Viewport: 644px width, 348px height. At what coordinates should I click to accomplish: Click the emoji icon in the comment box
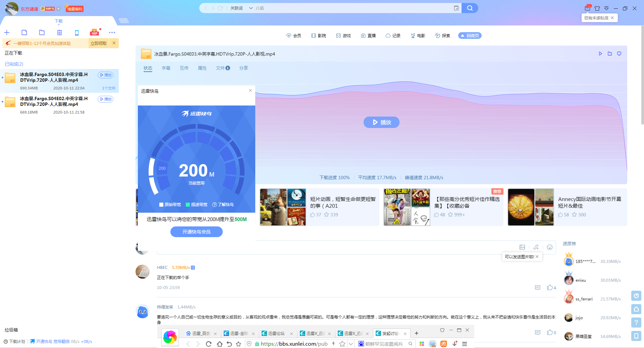click(x=550, y=247)
